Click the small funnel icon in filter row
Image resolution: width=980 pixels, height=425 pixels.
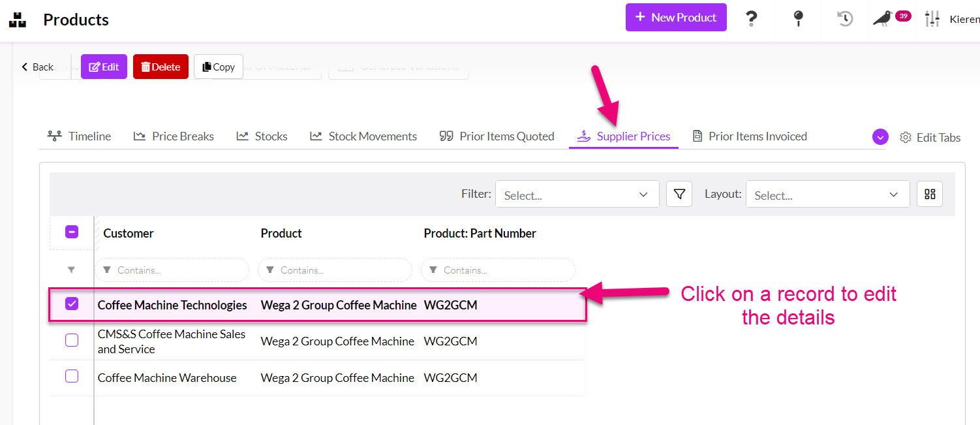tap(71, 270)
